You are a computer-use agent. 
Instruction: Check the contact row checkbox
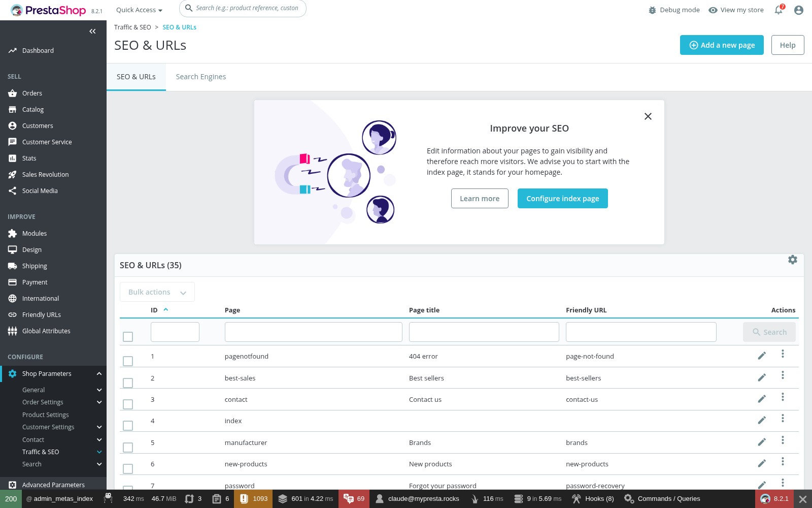tap(128, 404)
